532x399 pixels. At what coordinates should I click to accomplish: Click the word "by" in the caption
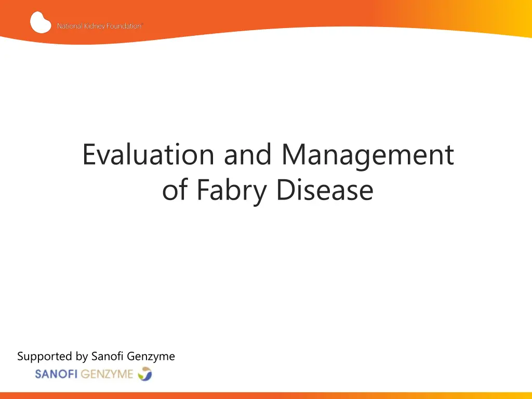coord(82,356)
